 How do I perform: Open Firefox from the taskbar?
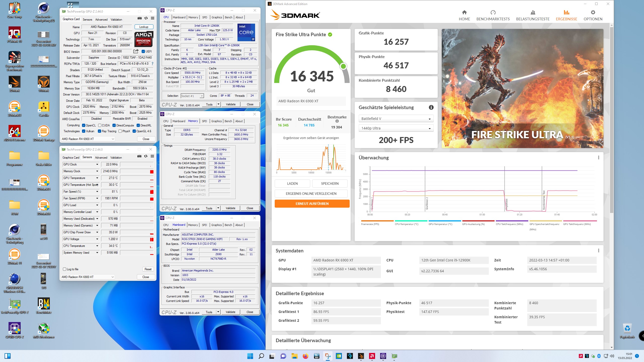click(x=305, y=356)
